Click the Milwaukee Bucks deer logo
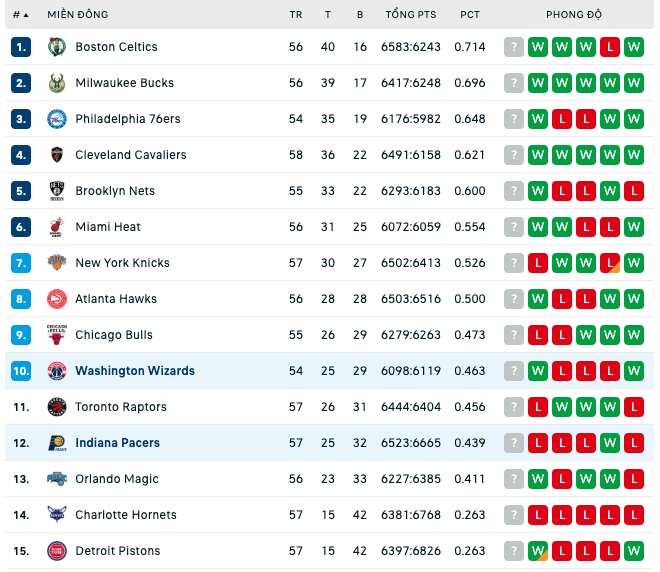The width and height of the screenshot is (660, 572). tap(56, 83)
